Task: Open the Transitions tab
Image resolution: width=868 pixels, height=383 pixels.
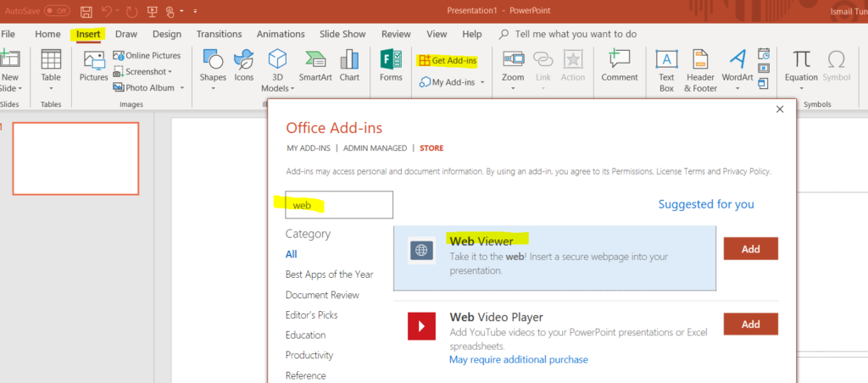Action: (x=219, y=34)
